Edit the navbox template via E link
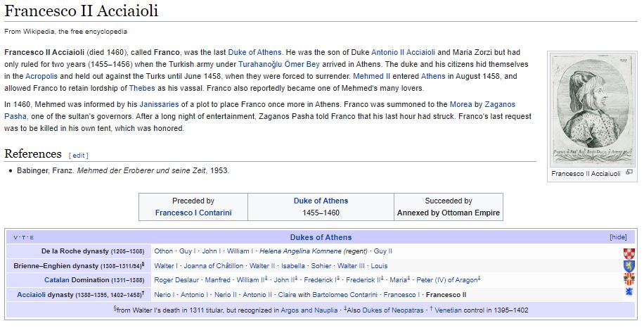Image resolution: width=644 pixels, height=328 pixels. pos(32,238)
